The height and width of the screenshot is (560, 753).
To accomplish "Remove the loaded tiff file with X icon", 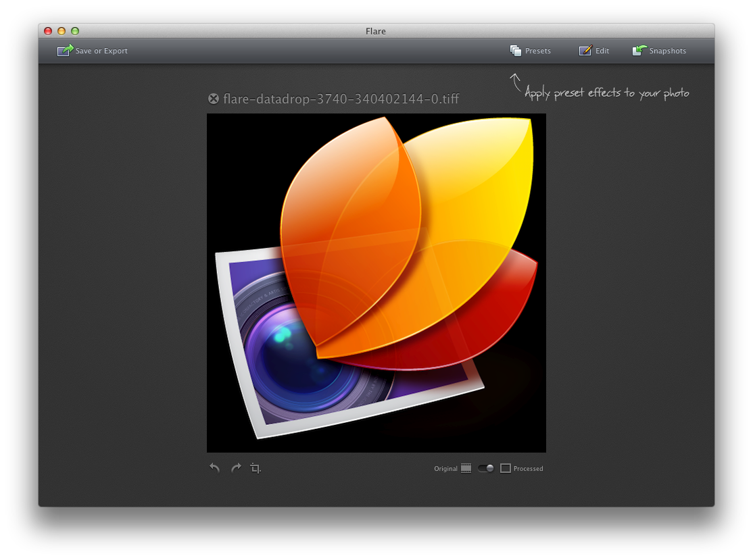I will click(x=213, y=99).
